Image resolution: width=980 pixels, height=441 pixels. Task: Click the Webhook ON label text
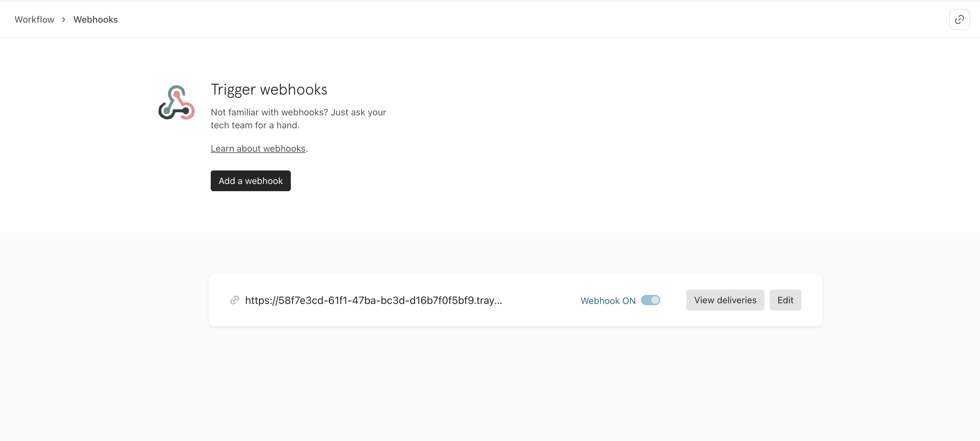[608, 301]
